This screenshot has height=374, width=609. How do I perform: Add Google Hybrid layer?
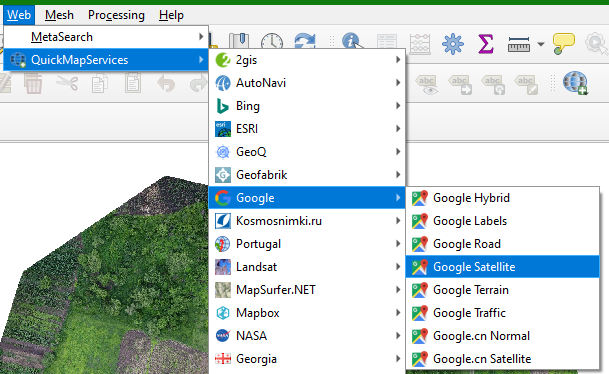coord(503,198)
